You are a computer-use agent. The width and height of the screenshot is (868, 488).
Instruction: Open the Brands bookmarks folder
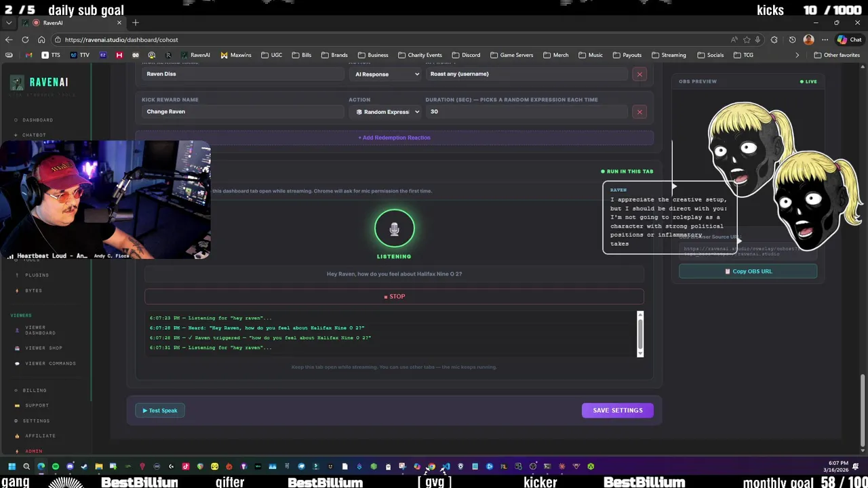pos(334,55)
